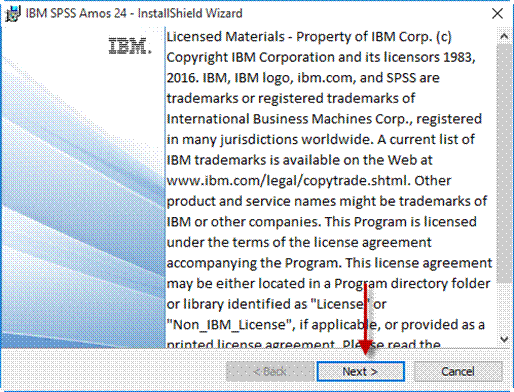The width and height of the screenshot is (514, 392).
Task: Click the line 'under the terms of the license agreement'
Action: click(299, 242)
